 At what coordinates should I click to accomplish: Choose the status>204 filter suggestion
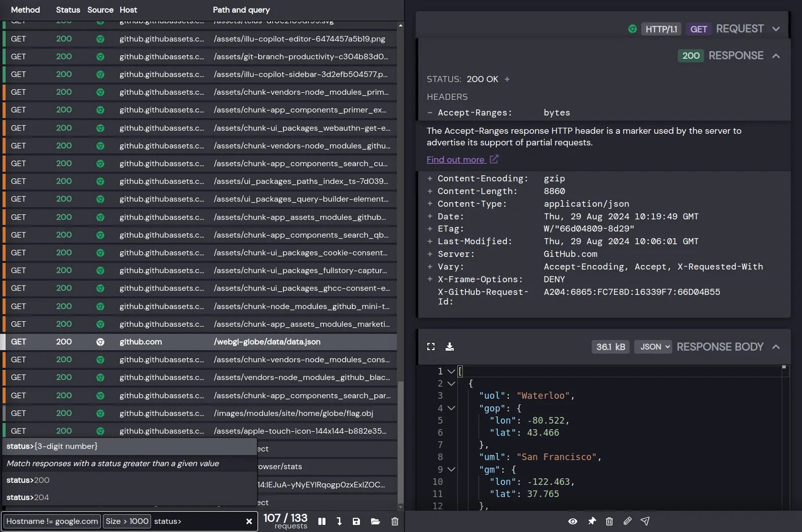[28, 498]
